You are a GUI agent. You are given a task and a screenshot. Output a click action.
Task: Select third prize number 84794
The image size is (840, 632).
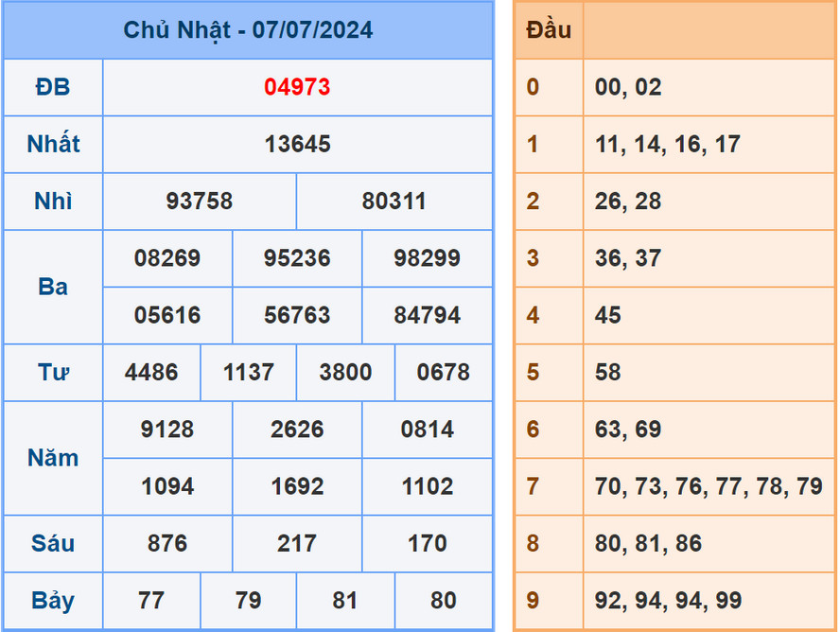428,315
